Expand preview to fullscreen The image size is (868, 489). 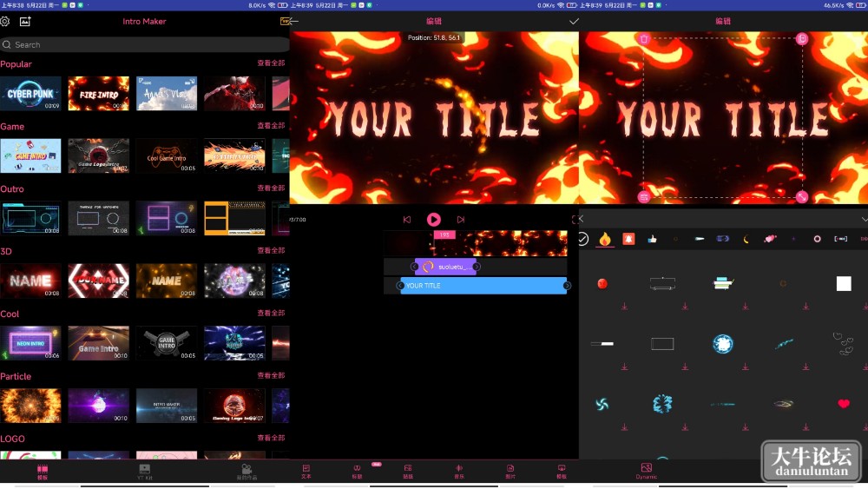pyautogui.click(x=575, y=220)
